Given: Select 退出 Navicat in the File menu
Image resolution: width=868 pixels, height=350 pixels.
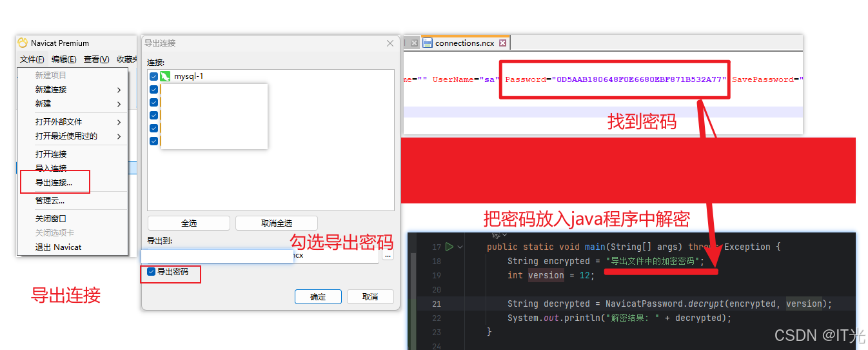Looking at the screenshot, I should click(72, 247).
